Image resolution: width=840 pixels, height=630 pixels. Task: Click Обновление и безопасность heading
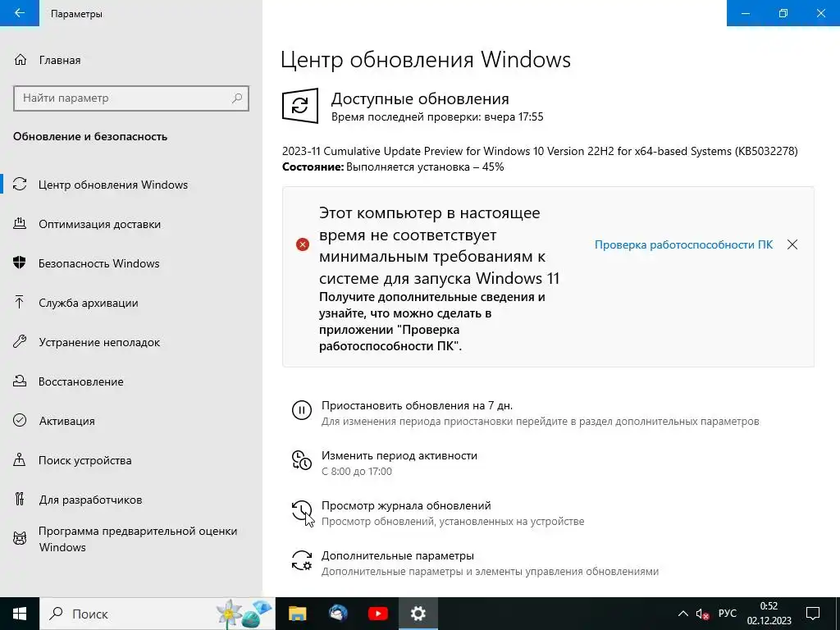[90, 137]
